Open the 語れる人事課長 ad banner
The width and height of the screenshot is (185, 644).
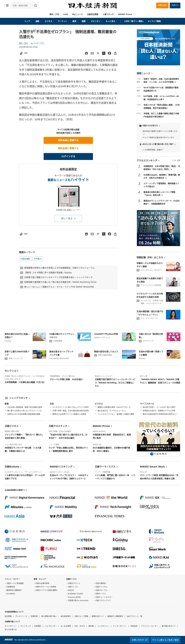point(158,228)
